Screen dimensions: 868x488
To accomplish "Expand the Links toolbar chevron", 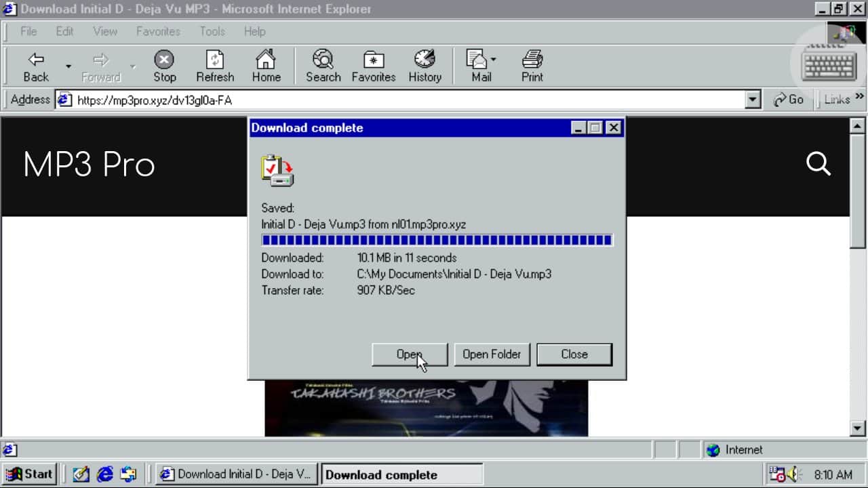I will pos(860,98).
